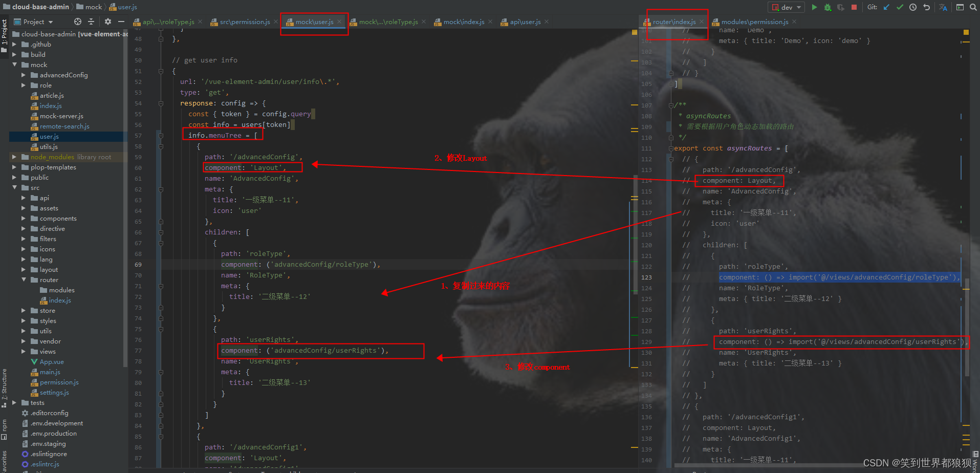Expand the advancedConfig folder under mock
This screenshot has width=980, height=473.
click(24, 75)
